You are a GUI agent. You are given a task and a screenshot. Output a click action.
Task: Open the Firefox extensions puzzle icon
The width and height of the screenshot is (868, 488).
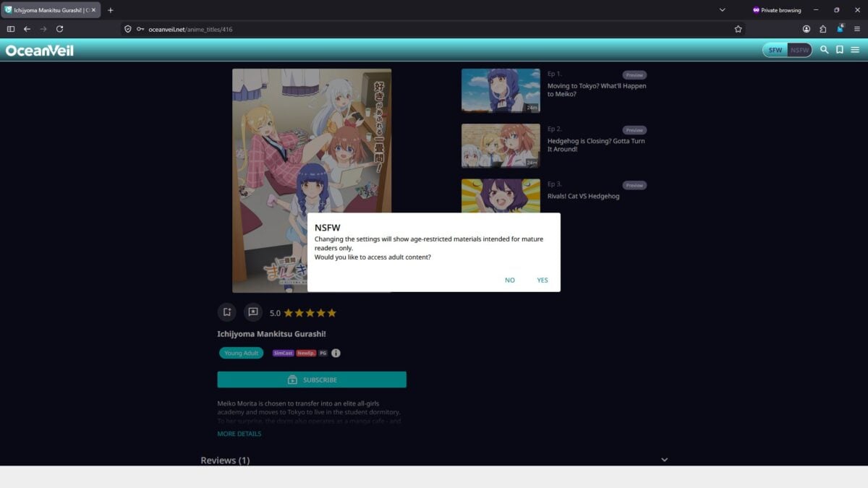pos(823,29)
